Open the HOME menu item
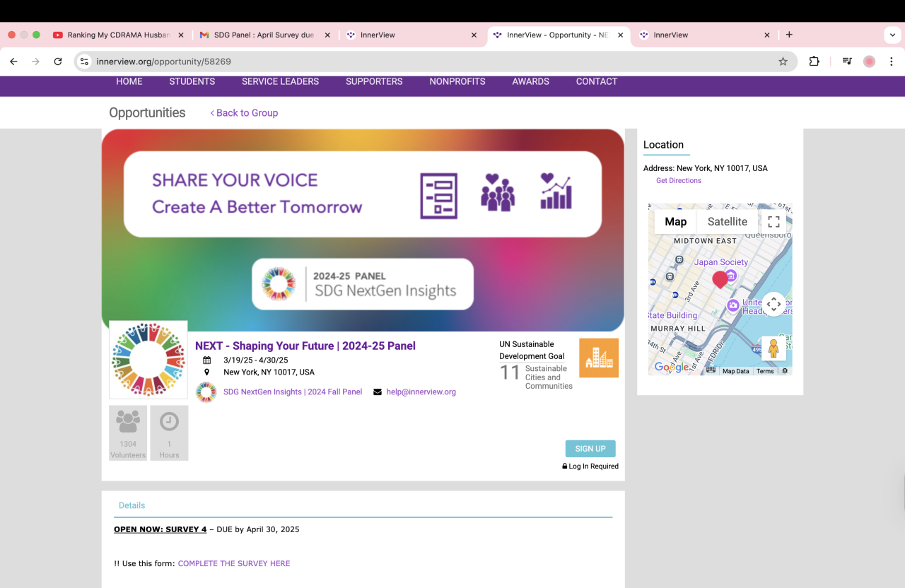 tap(129, 81)
